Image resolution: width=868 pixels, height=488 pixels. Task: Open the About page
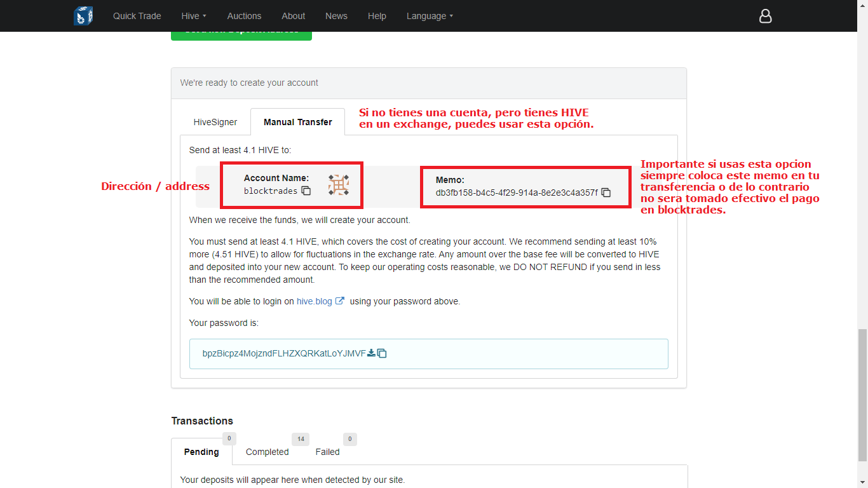(294, 16)
